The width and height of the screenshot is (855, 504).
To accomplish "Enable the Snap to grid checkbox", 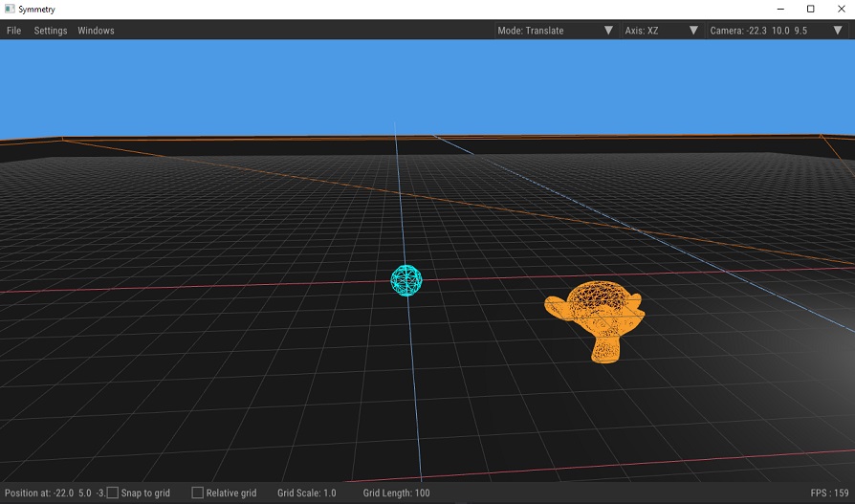I will coord(113,493).
